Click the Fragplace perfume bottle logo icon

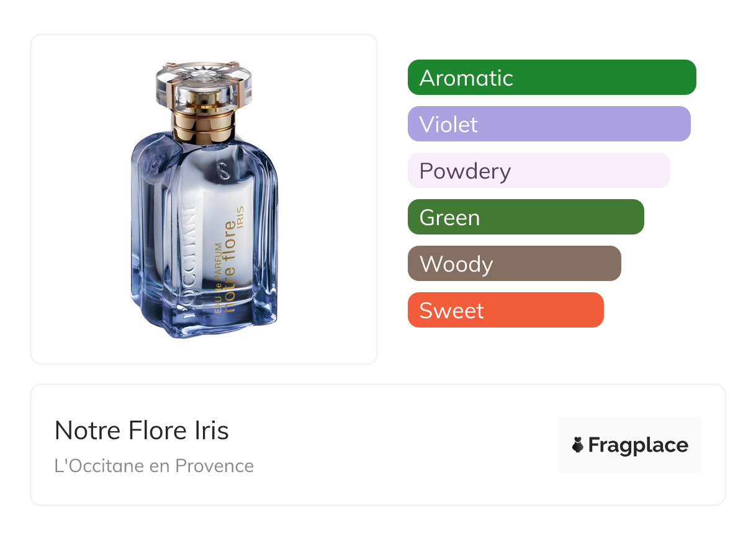(x=578, y=445)
